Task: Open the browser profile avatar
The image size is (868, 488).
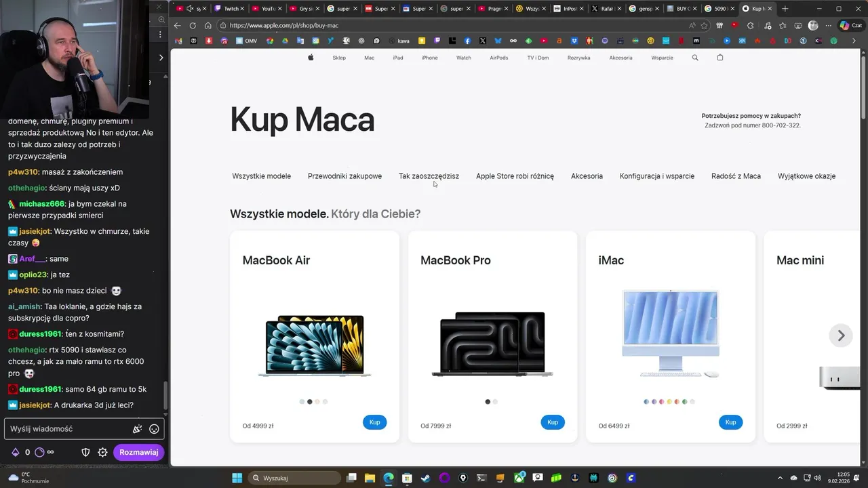Action: click(813, 26)
